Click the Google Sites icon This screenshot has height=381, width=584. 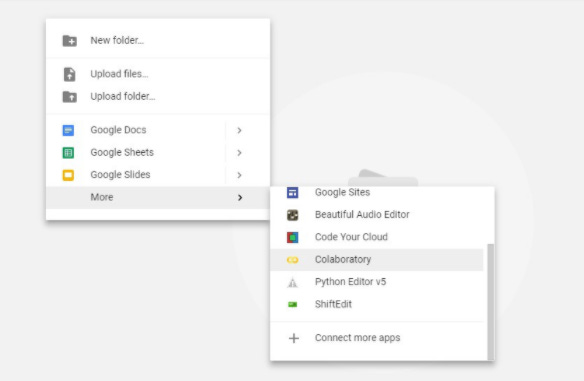pos(292,193)
